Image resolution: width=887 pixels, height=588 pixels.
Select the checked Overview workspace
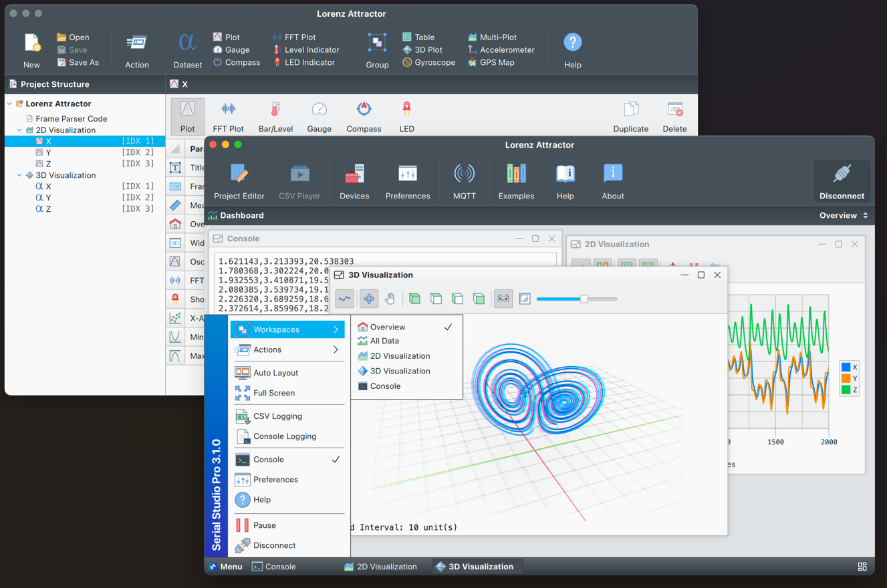[406, 327]
